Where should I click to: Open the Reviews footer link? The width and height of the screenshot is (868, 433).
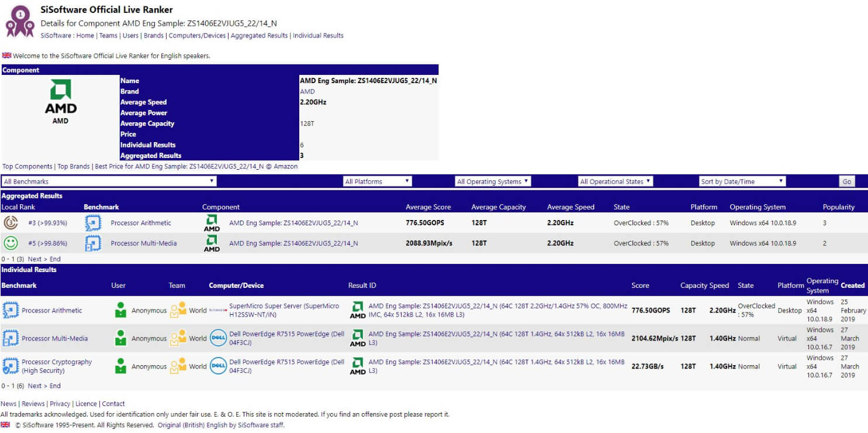[33, 404]
